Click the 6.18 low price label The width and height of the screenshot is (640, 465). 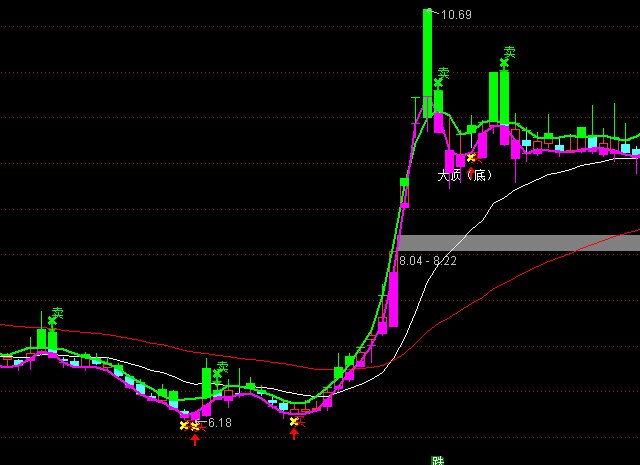click(216, 424)
